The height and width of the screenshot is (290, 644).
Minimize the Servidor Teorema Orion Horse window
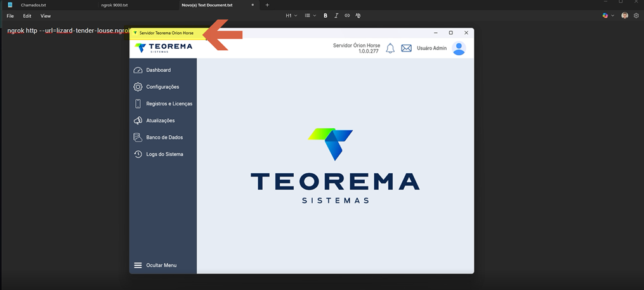pos(436,33)
